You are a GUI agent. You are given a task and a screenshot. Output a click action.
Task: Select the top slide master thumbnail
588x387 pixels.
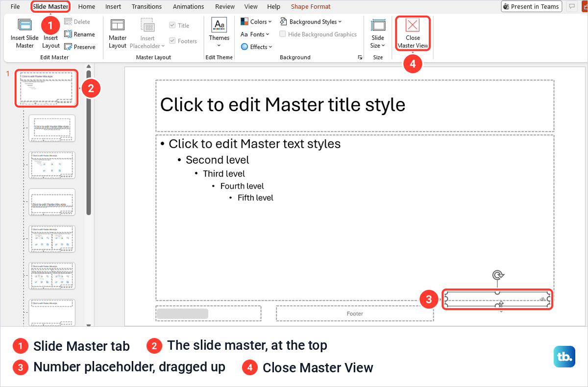click(x=47, y=88)
